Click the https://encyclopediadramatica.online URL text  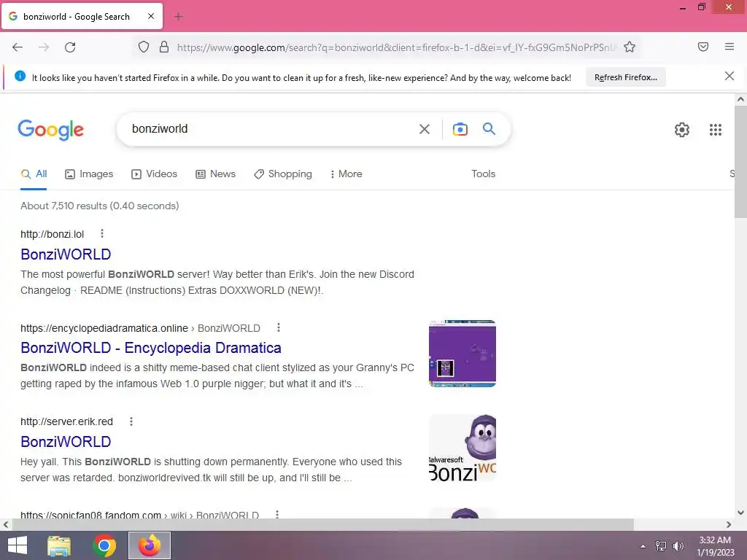[104, 328]
